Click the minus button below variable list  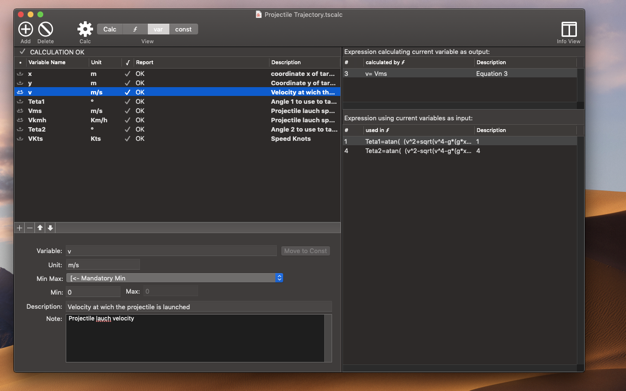[30, 228]
